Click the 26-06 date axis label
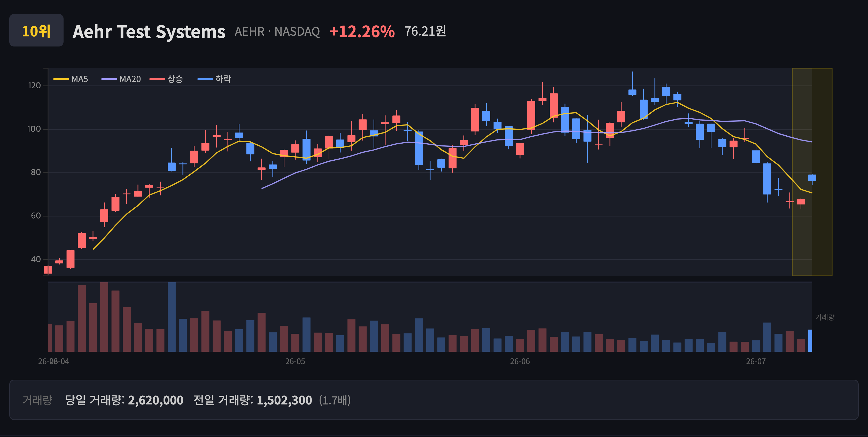Viewport: 868px width, 437px height. (520, 362)
